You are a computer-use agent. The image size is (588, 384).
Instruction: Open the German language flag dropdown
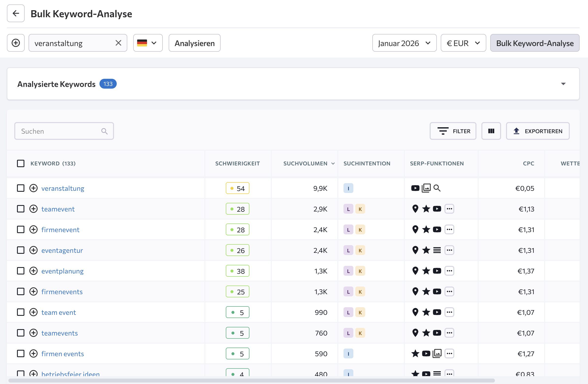tap(147, 43)
